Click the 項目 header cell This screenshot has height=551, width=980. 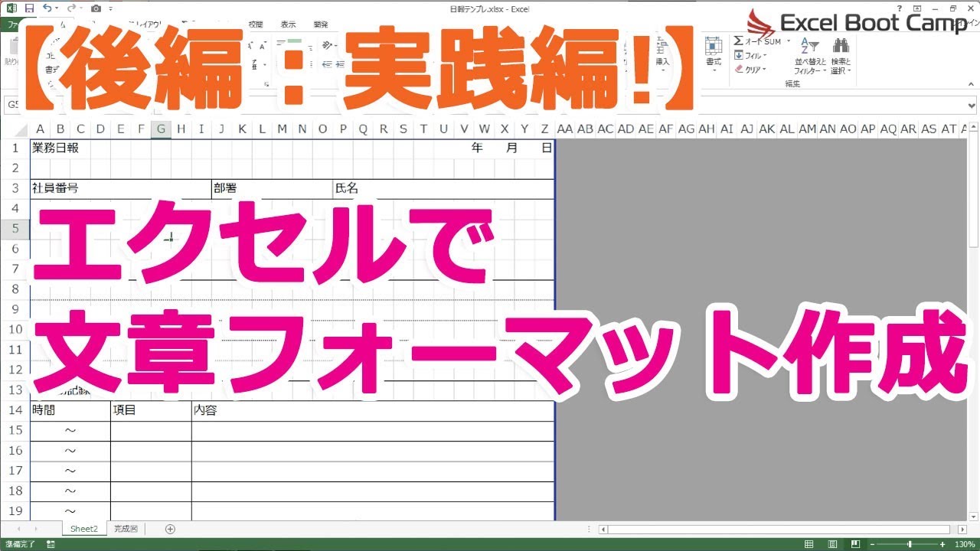(x=151, y=410)
